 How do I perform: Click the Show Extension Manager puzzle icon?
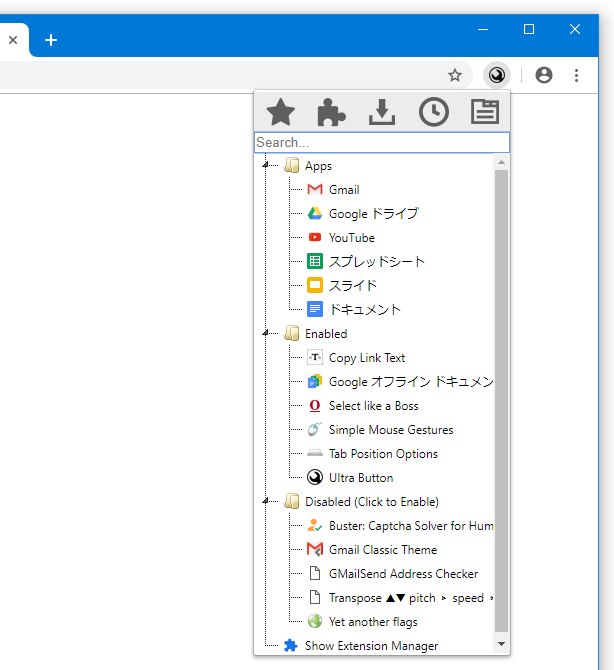tap(291, 645)
